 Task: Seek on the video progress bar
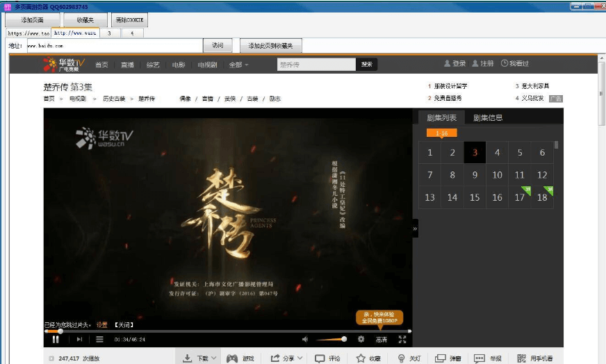[x=228, y=331]
